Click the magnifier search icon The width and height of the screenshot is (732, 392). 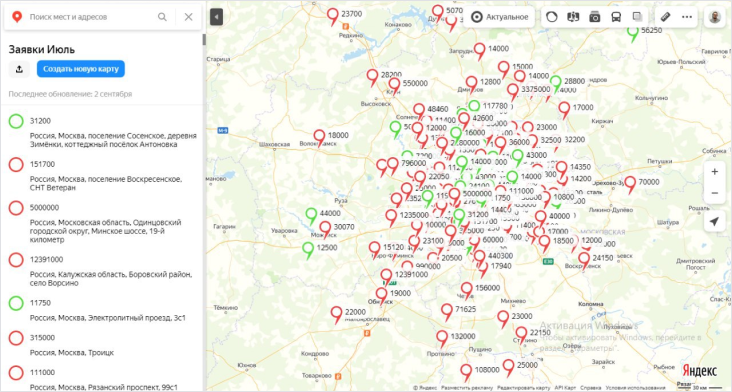pos(162,17)
